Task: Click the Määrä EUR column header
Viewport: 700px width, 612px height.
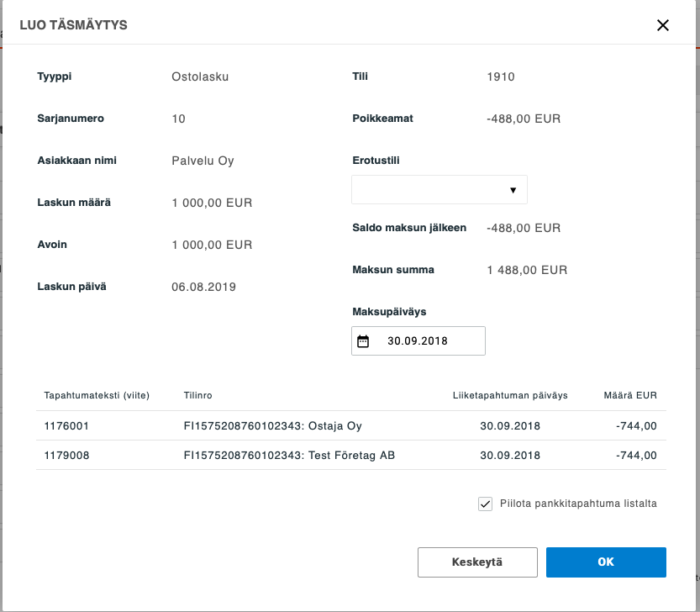Action: tap(629, 395)
